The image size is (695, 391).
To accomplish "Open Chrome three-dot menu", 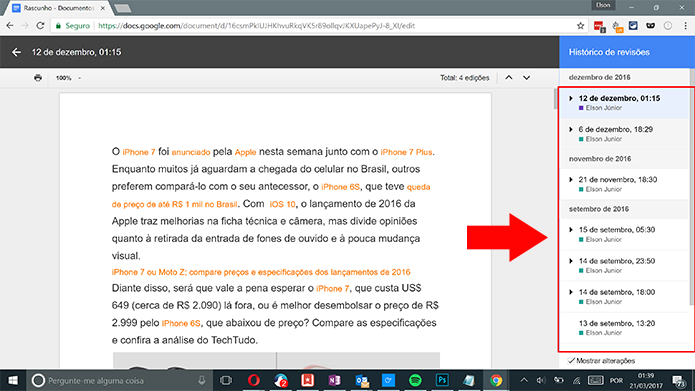I will coord(685,26).
